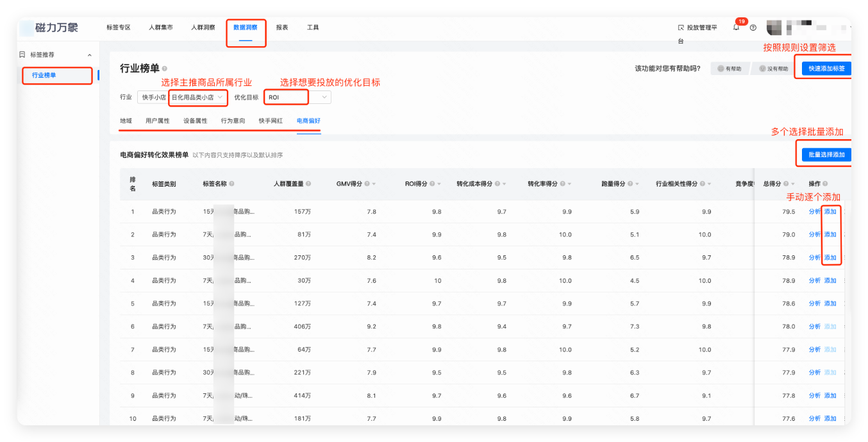868x442 pixels.
Task: Open the 日化用品类小店 industry dropdown
Action: tap(197, 98)
